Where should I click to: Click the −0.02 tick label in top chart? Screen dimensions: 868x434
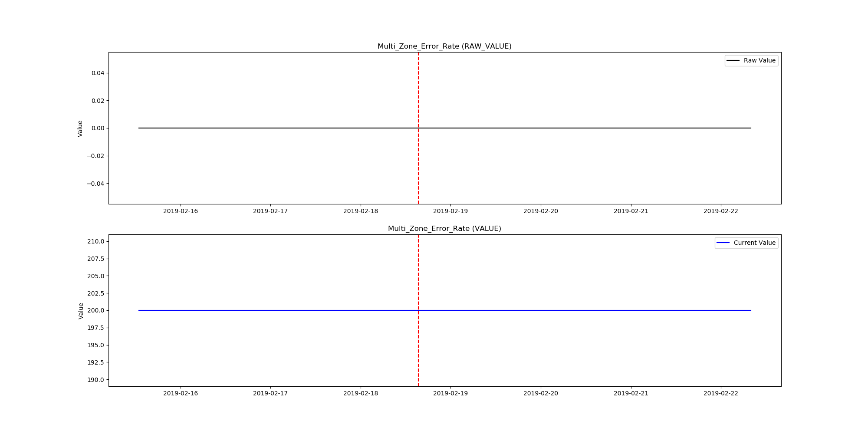(95, 156)
